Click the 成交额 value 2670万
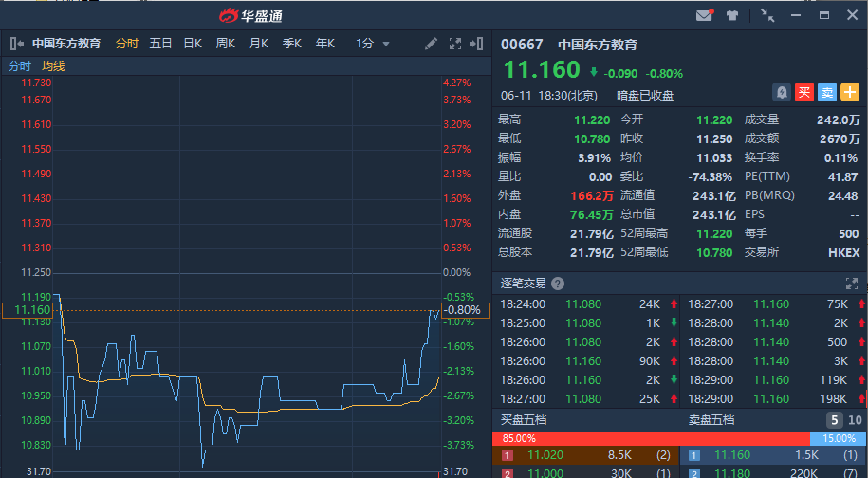 [840, 138]
